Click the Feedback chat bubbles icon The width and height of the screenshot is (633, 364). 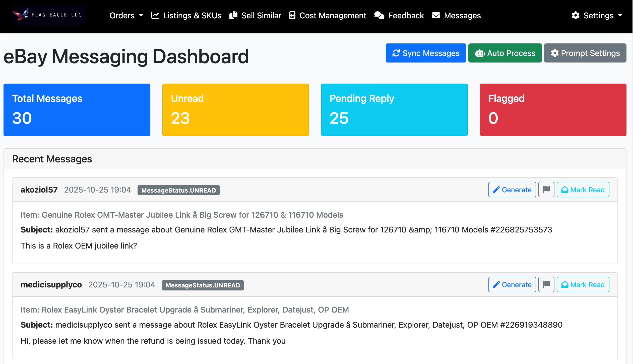point(379,16)
